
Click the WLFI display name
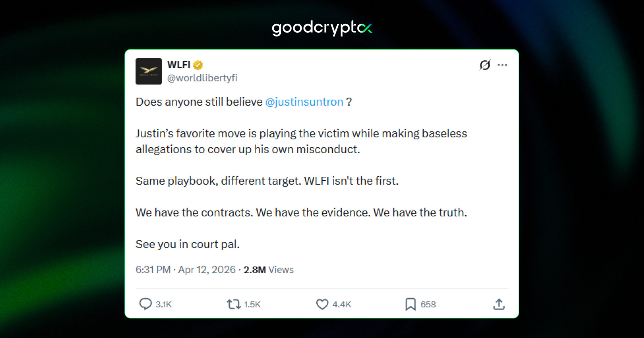coord(179,64)
